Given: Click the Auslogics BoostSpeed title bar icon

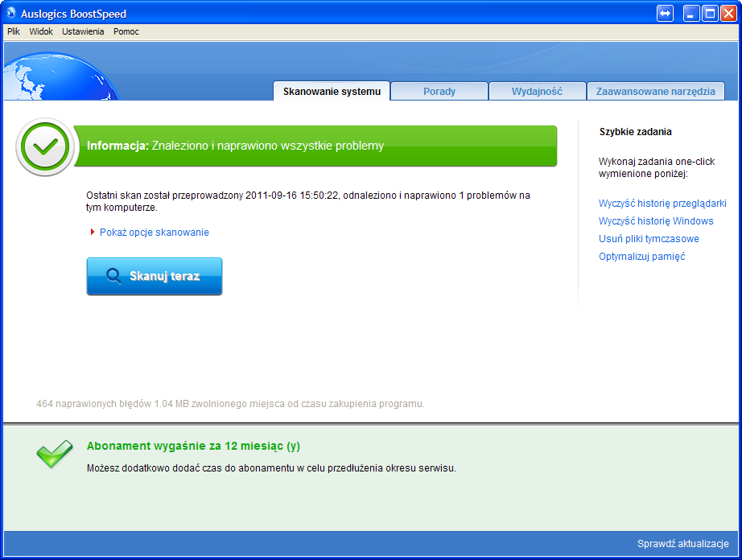Looking at the screenshot, I should [11, 13].
